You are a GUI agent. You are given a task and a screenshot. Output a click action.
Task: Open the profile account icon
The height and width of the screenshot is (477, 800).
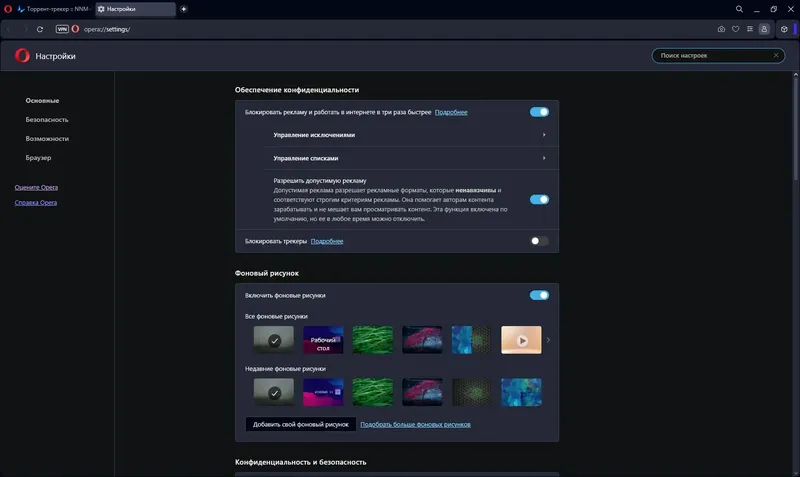764,29
